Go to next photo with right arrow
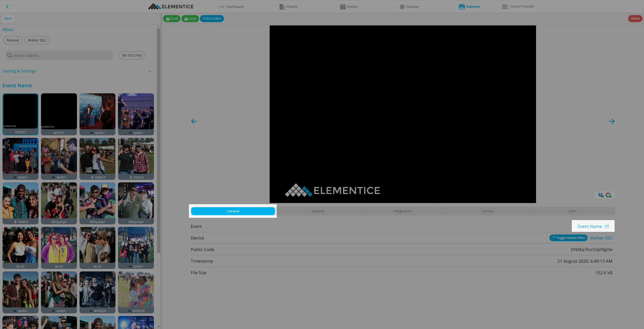Image resolution: width=644 pixels, height=329 pixels. pos(612,121)
